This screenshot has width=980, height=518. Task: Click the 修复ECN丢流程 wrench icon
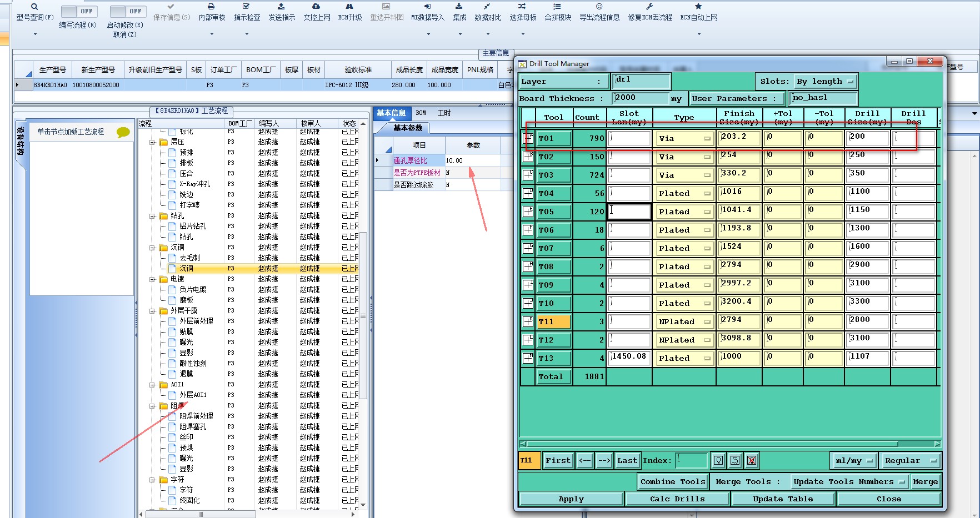(649, 7)
